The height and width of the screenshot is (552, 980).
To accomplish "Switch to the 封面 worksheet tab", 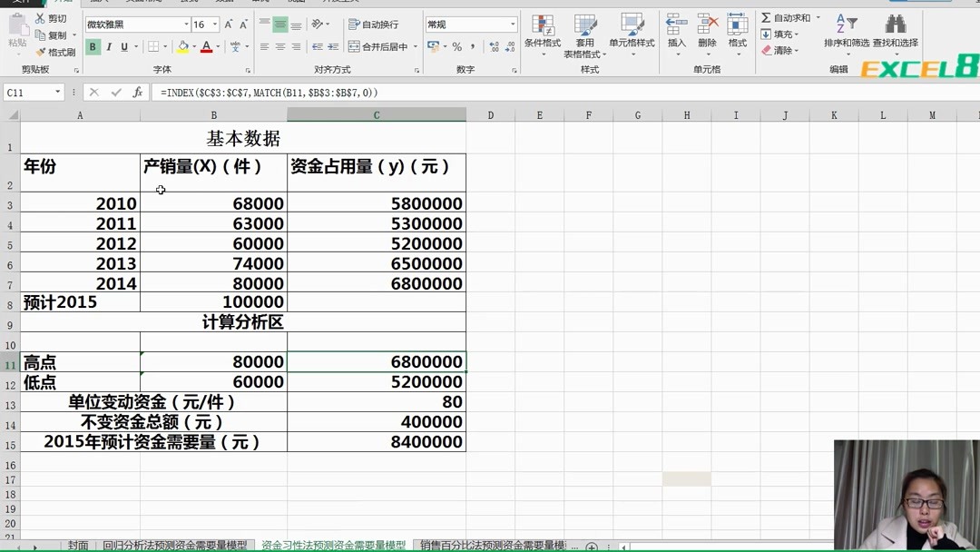I will coord(78,545).
